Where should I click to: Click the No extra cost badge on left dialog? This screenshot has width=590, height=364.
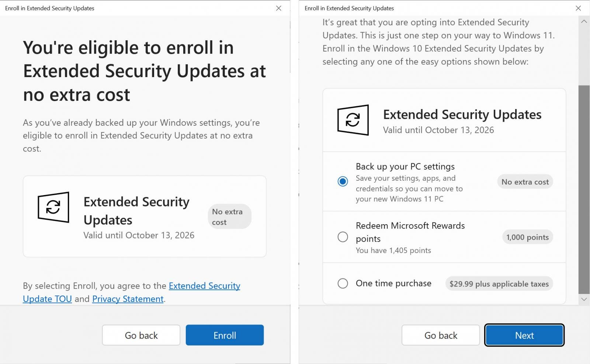coord(229,216)
